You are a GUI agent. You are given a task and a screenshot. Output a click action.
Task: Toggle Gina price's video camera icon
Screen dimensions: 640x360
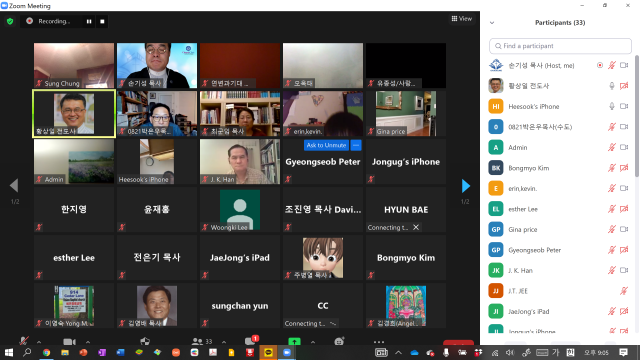coord(624,229)
